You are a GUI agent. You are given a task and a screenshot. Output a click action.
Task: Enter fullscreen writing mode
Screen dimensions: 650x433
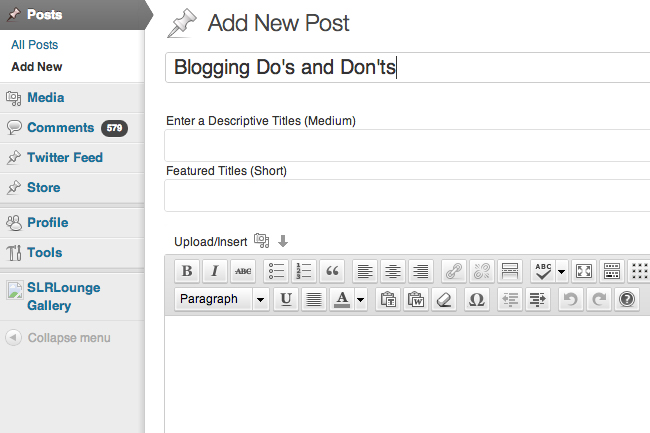(x=584, y=271)
